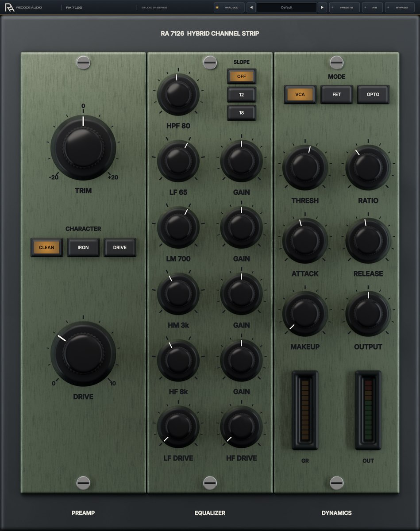The width and height of the screenshot is (420, 531).
Task: Click the HPF 80 knob
Action: tap(178, 94)
